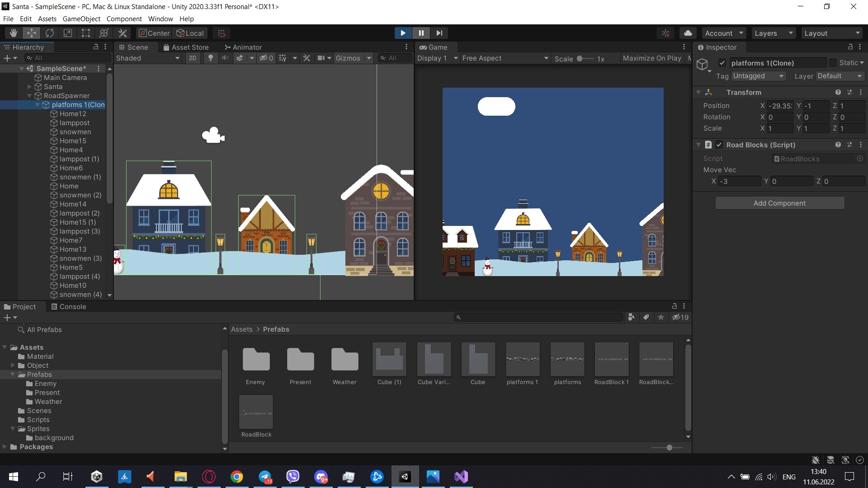The width and height of the screenshot is (868, 488).
Task: Toggle scene view lighting icon
Action: 211,58
